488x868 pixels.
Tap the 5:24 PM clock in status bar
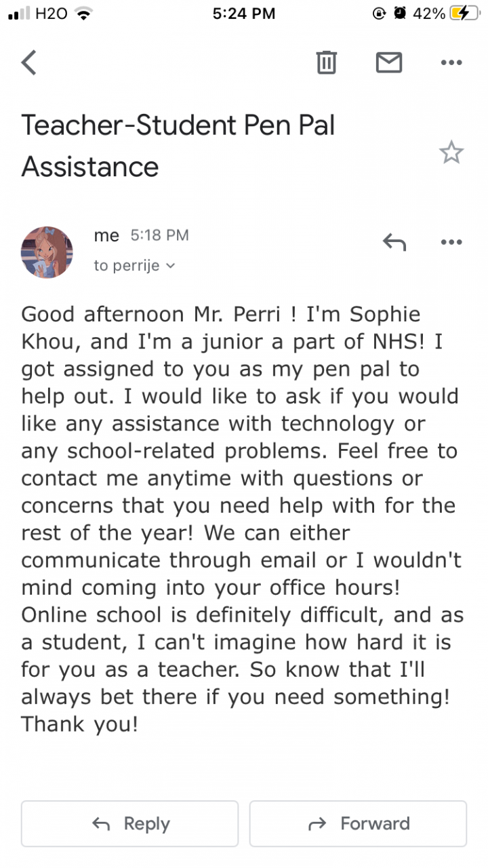tap(244, 14)
